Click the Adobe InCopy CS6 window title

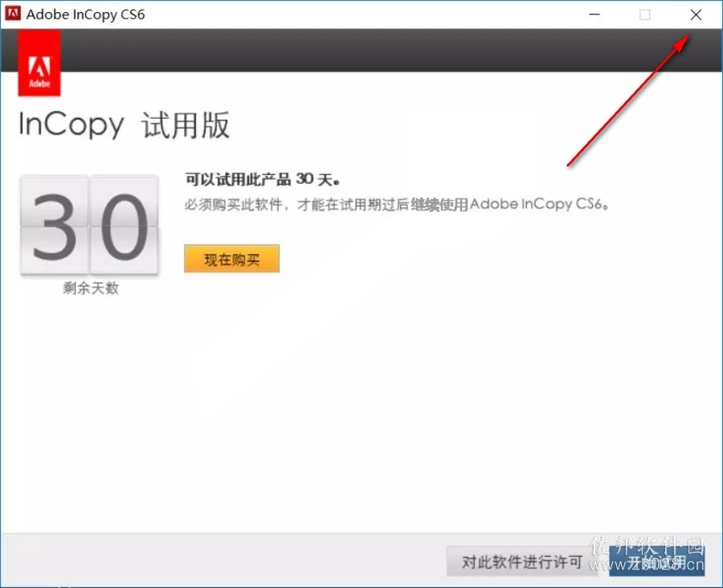[85, 14]
